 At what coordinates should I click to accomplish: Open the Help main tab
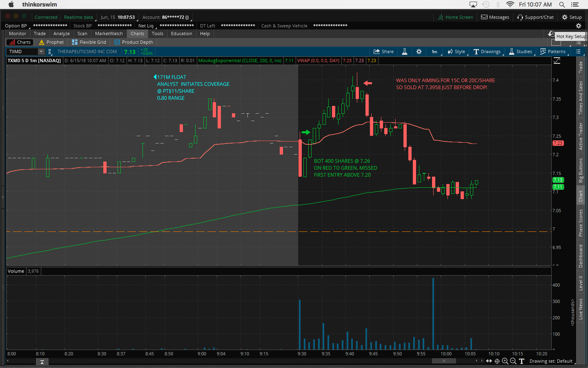(x=205, y=34)
